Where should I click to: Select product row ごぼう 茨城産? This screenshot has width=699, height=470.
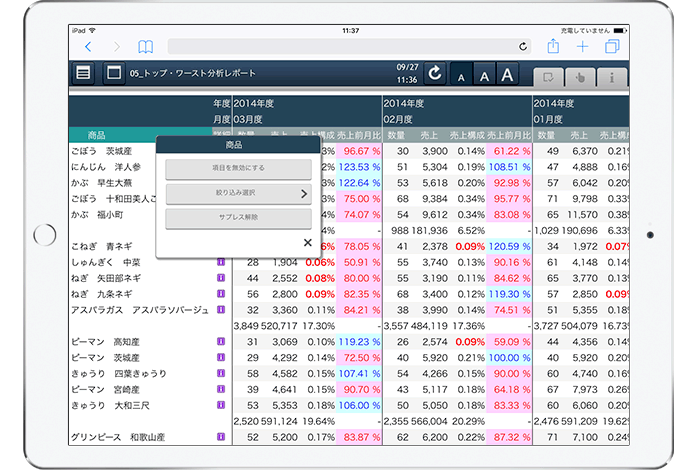click(101, 151)
